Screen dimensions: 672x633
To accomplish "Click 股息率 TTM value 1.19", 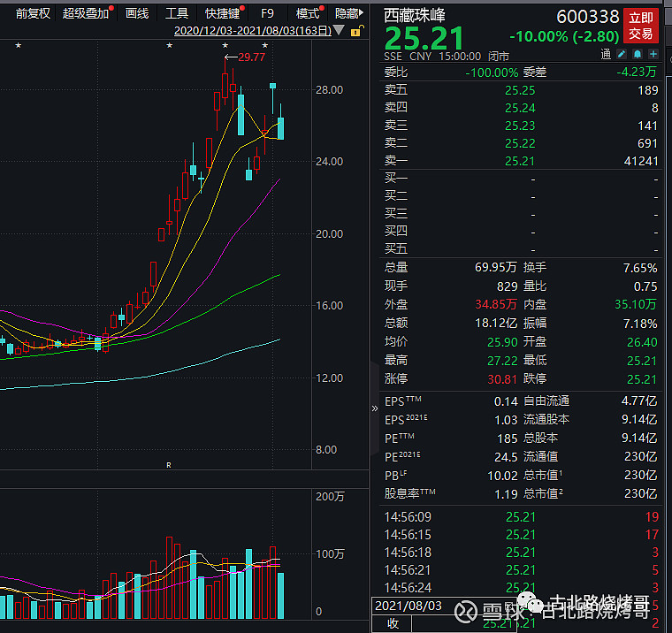I will (506, 494).
